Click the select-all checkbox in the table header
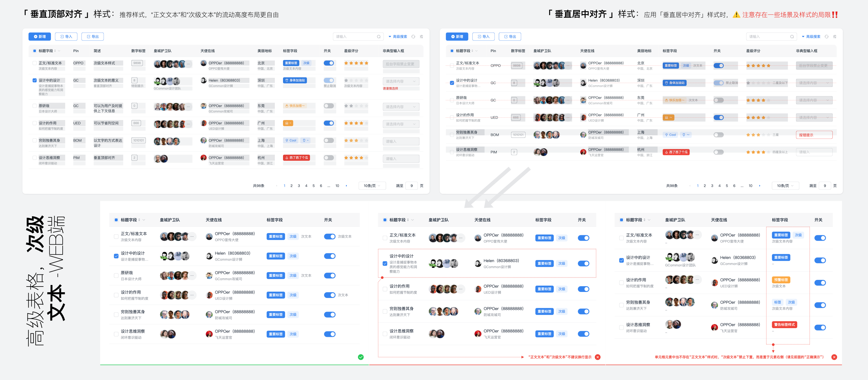Image resolution: width=868 pixels, height=380 pixels. point(34,51)
